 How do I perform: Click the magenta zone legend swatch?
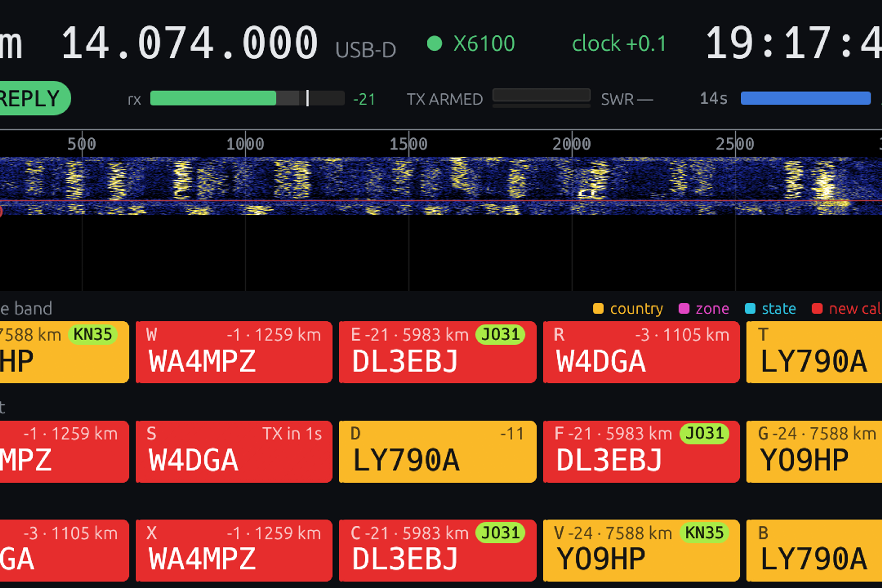pos(684,309)
